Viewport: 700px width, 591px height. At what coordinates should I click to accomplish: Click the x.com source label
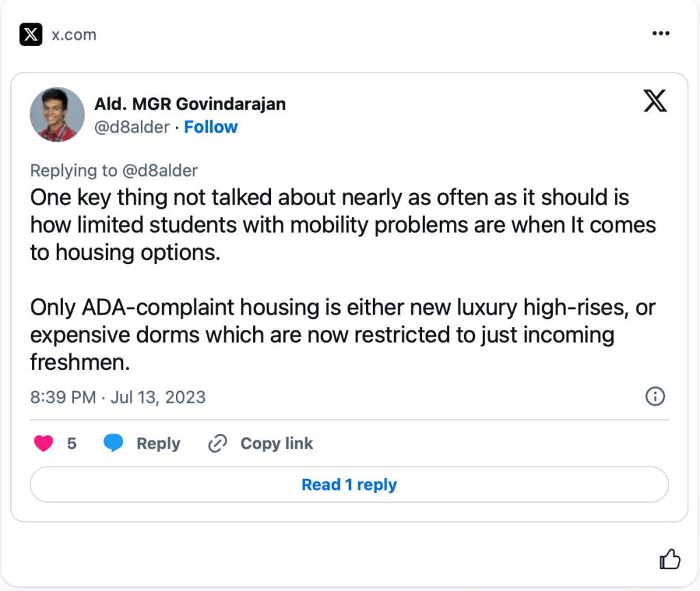(74, 34)
